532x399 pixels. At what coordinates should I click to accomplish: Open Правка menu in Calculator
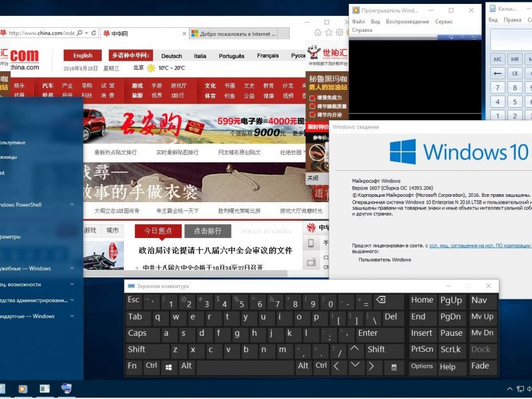[513, 20]
